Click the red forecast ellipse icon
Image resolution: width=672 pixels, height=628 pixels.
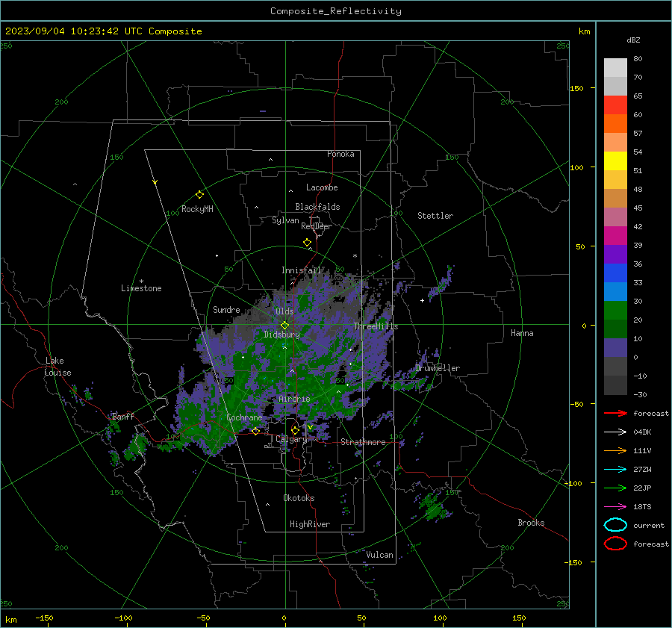coord(615,544)
